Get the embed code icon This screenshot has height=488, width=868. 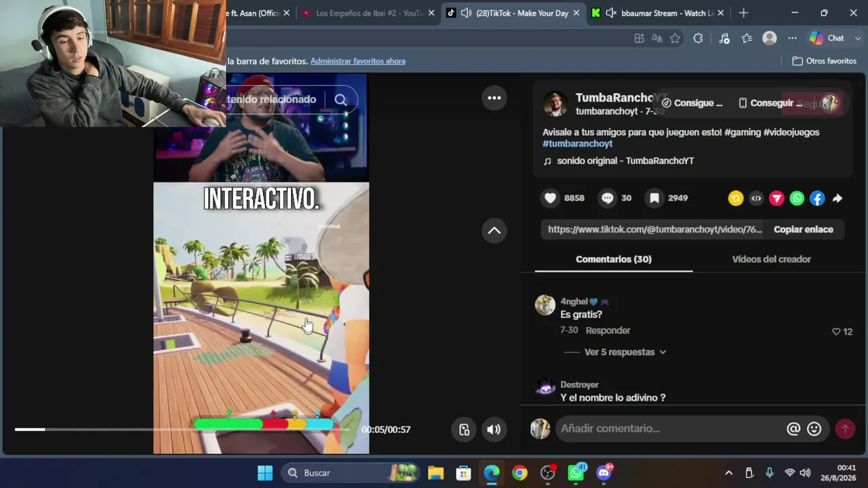(756, 198)
